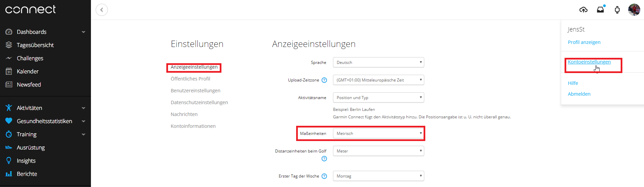Click the Abmelden link
The image size is (644, 187).
point(579,94)
